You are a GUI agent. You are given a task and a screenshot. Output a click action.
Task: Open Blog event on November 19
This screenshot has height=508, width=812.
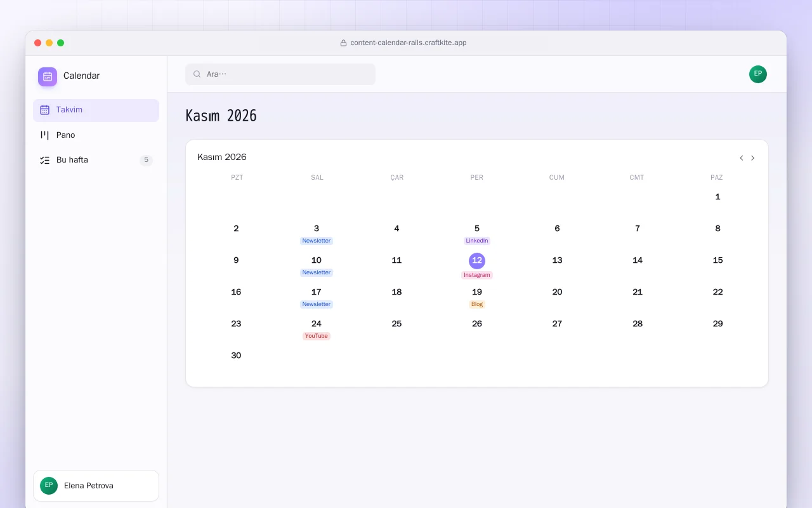point(477,304)
